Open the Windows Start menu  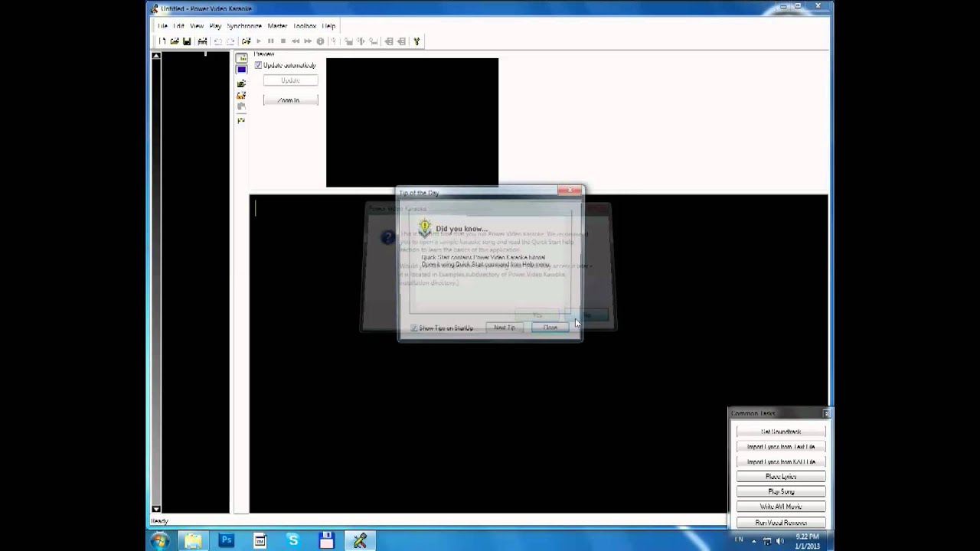[159, 540]
